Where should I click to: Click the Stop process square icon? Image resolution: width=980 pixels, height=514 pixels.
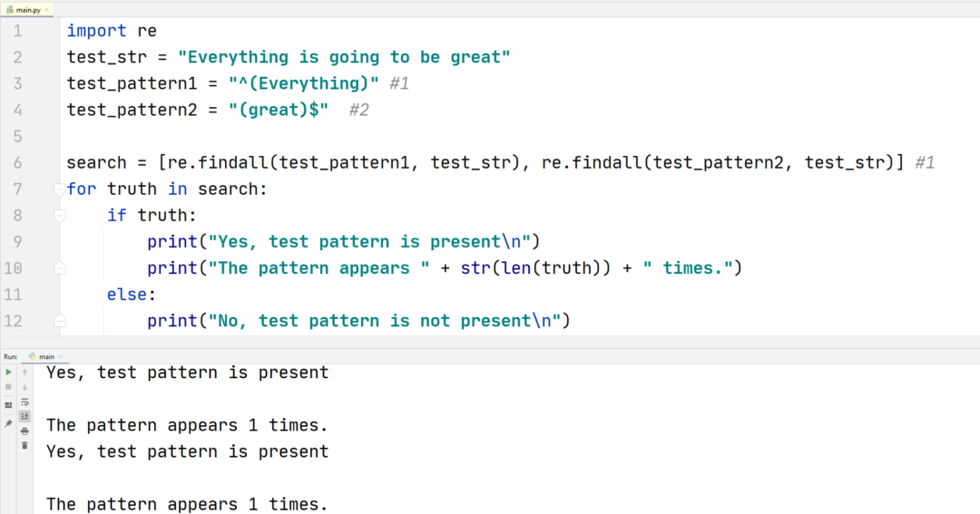[8, 387]
